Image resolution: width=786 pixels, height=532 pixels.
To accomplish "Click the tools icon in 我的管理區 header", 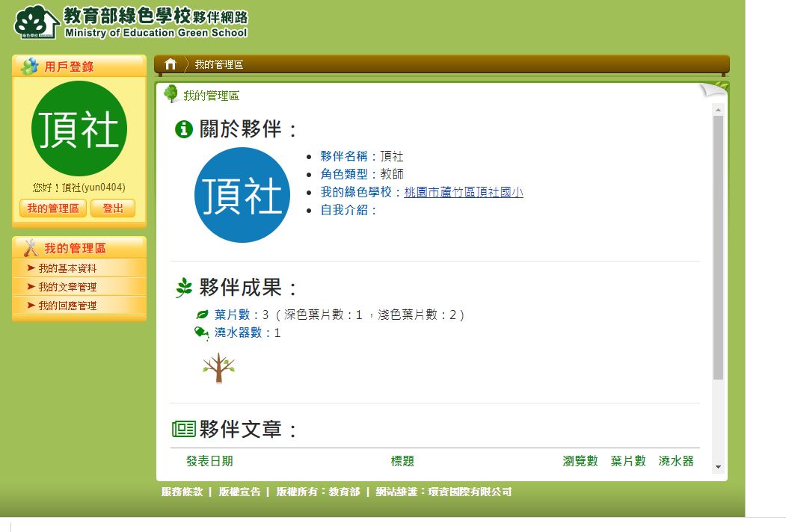I will point(31,248).
